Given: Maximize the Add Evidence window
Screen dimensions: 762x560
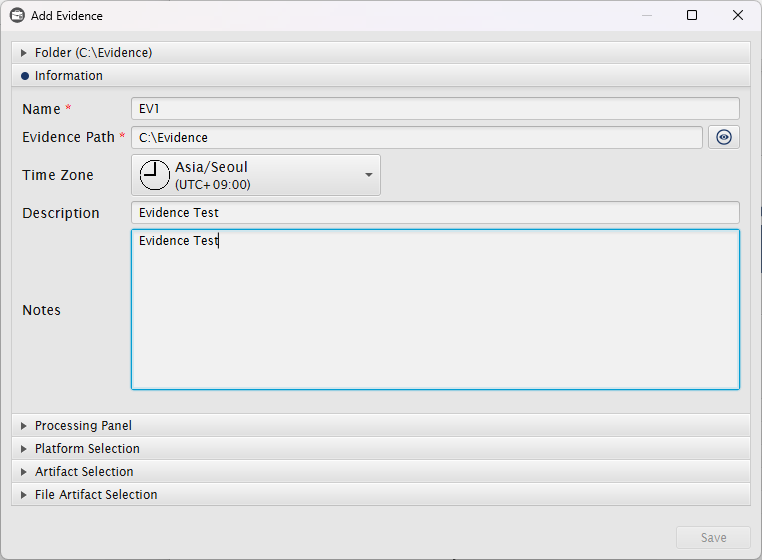Looking at the screenshot, I should (692, 16).
